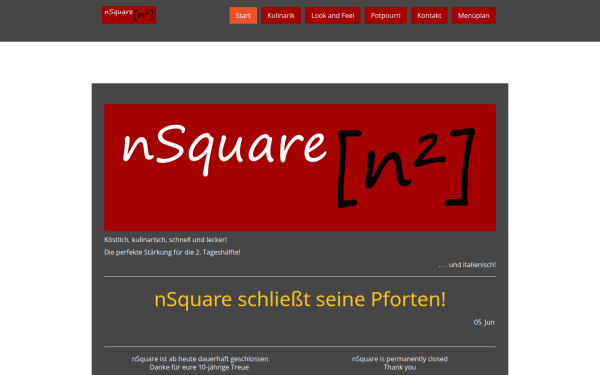Viewport: 600px width, 375px height.
Task: Select text ". . . und italienisch!"
Action: [467, 264]
